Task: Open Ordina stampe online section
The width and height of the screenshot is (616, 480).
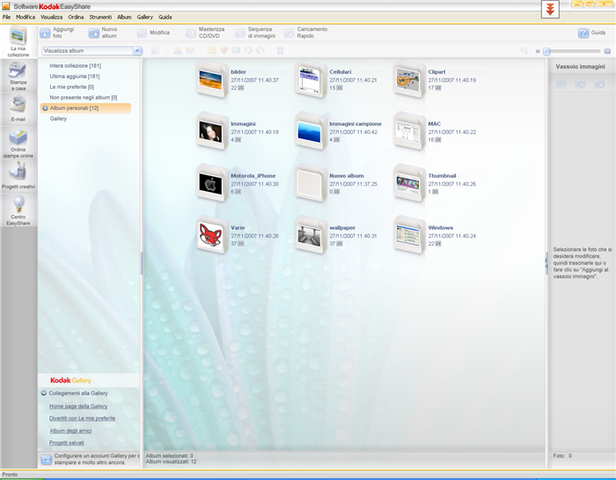Action: point(18,143)
